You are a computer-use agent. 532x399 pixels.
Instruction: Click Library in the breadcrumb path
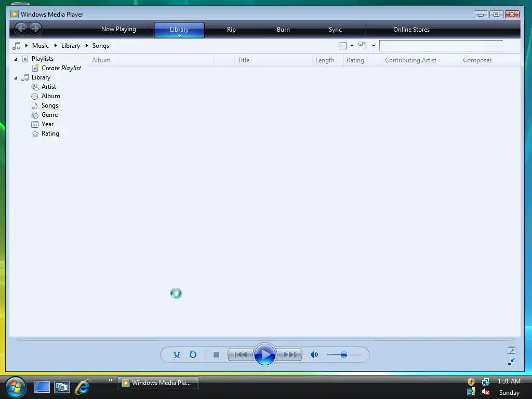(x=71, y=46)
